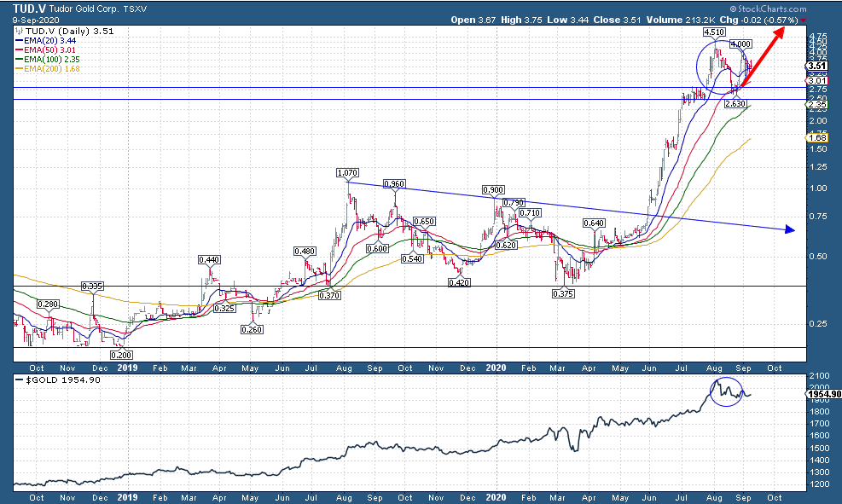This screenshot has width=842, height=504.
Task: Click the 1.070 peak price label
Action: click(347, 173)
